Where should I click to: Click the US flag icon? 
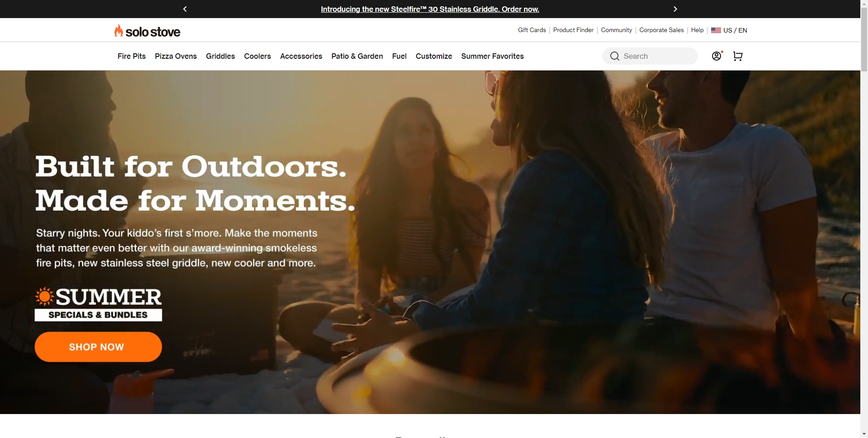click(x=716, y=30)
